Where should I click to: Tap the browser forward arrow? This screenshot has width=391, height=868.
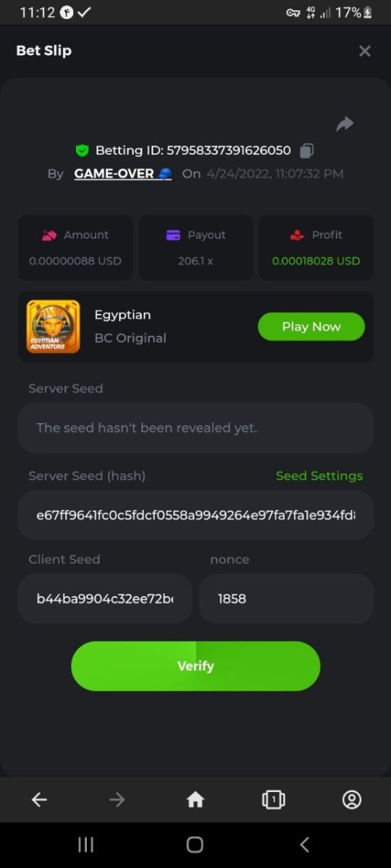[117, 799]
